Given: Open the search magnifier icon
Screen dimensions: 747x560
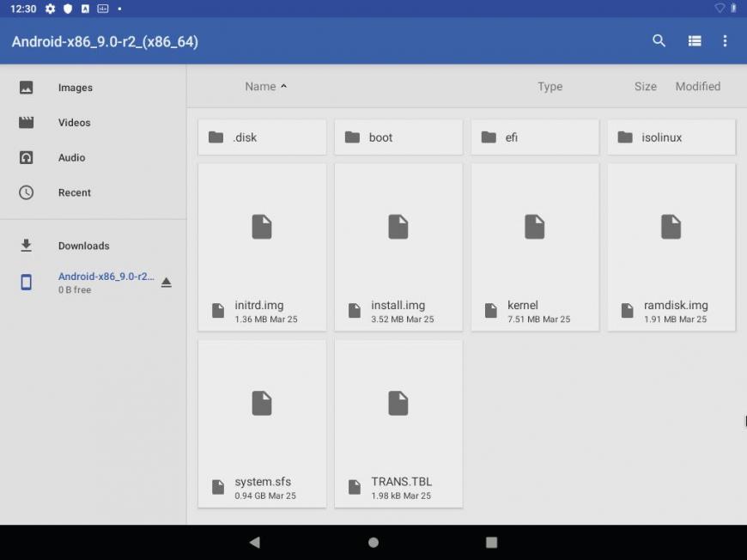Looking at the screenshot, I should 659,41.
